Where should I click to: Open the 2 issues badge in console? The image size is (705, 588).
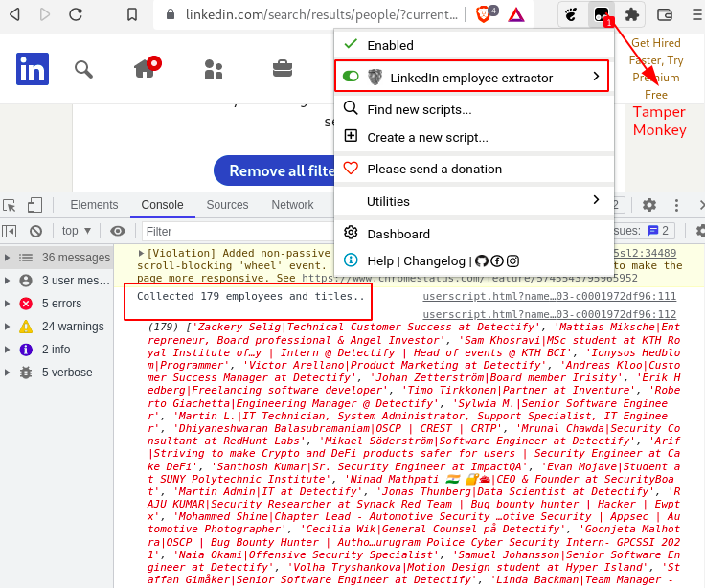659,231
